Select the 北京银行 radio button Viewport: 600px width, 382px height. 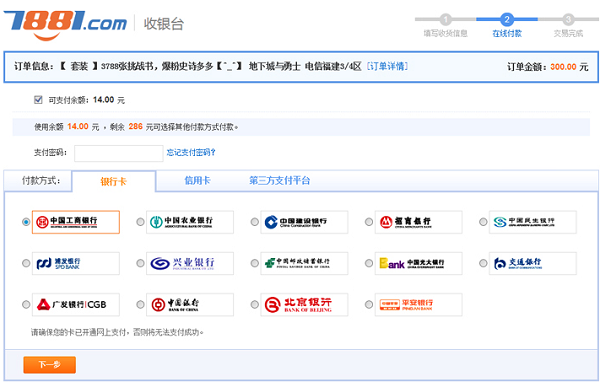254,305
